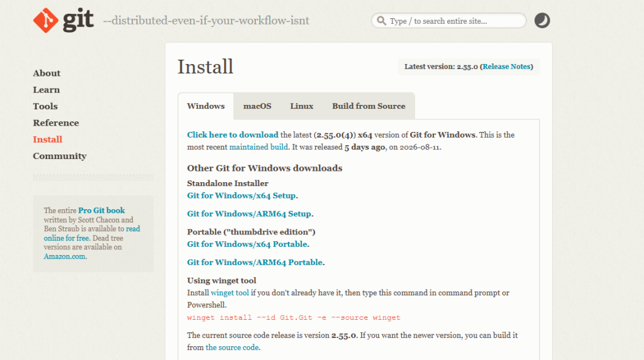Select Install in the sidebar
The height and width of the screenshot is (360, 644).
[48, 139]
